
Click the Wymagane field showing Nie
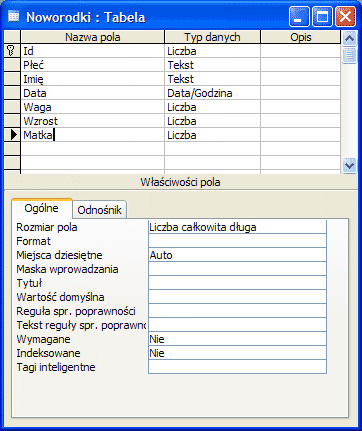pyautogui.click(x=237, y=339)
